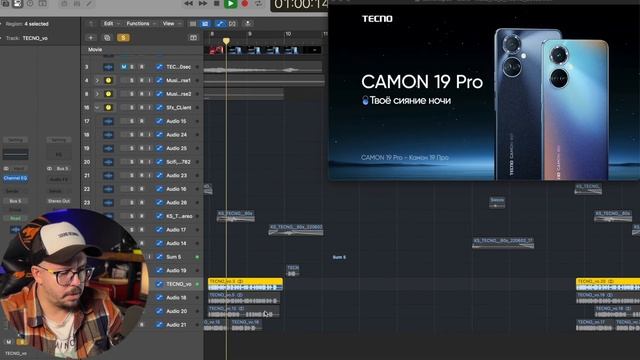Viewport: 640px width, 360px height.
Task: Click the Duplicate Track button
Action: 107,38
